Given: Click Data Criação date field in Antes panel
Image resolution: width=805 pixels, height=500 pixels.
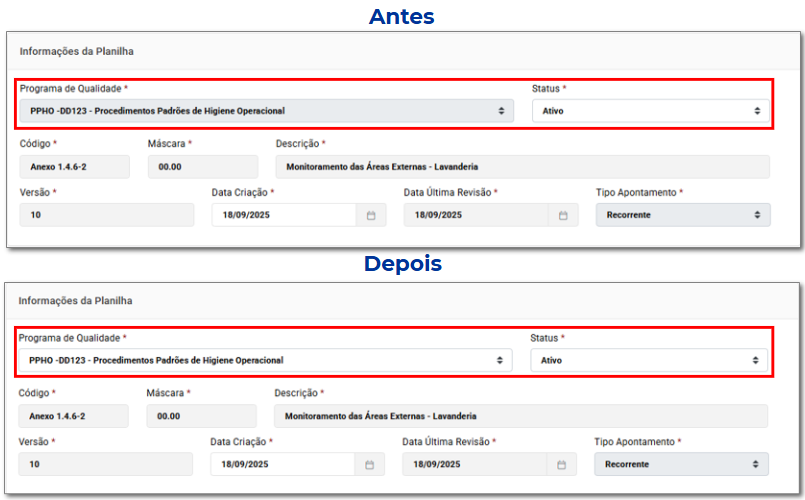Looking at the screenshot, I should pos(283,215).
